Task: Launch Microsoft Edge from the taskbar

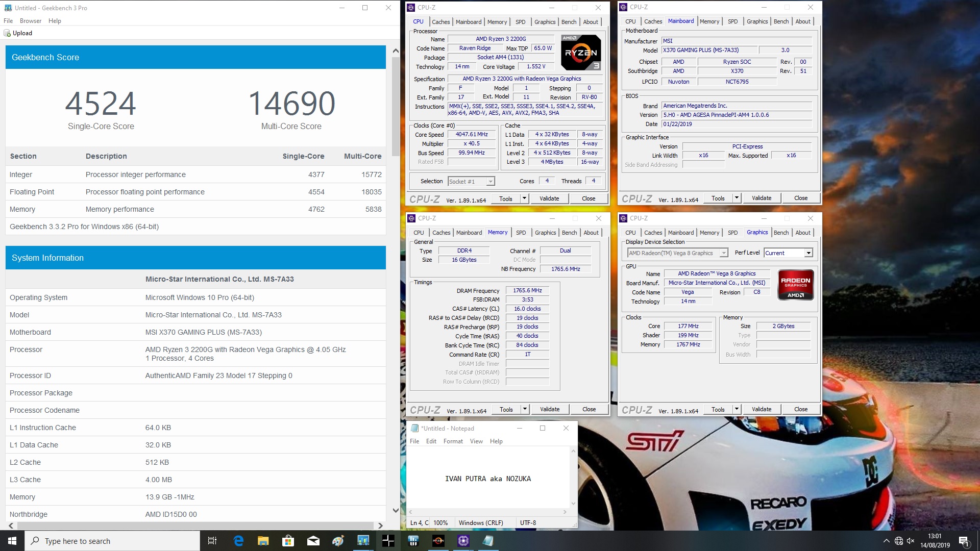Action: [238, 541]
